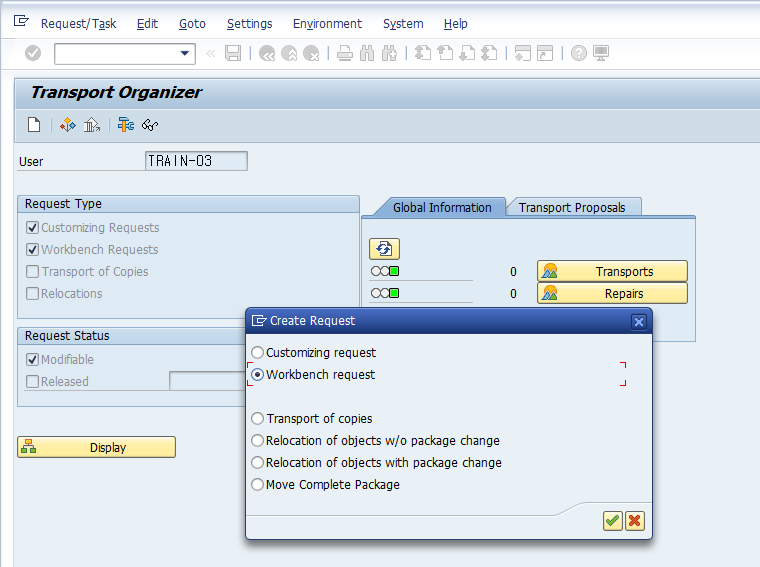The width and height of the screenshot is (760, 567).
Task: Click the Last Page icon
Action: coord(489,53)
